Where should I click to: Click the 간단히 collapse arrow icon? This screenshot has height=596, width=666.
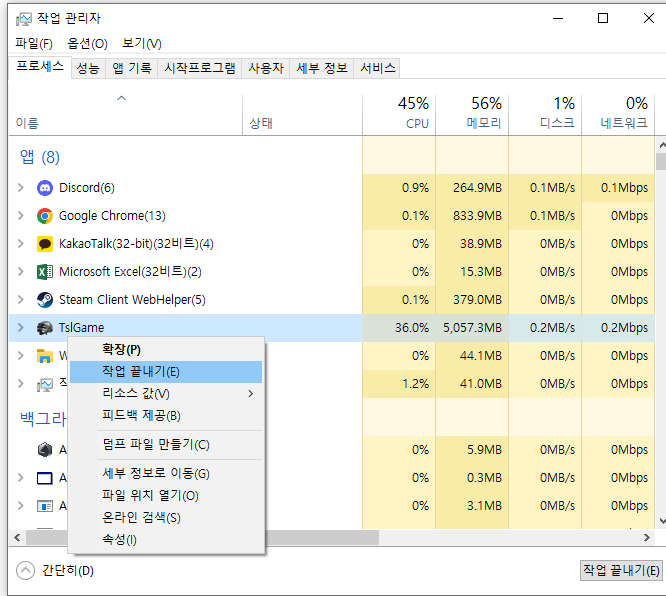(x=25, y=571)
